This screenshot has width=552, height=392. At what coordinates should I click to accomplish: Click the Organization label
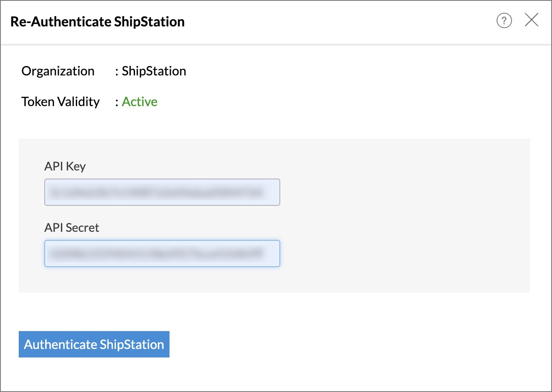pyautogui.click(x=58, y=71)
